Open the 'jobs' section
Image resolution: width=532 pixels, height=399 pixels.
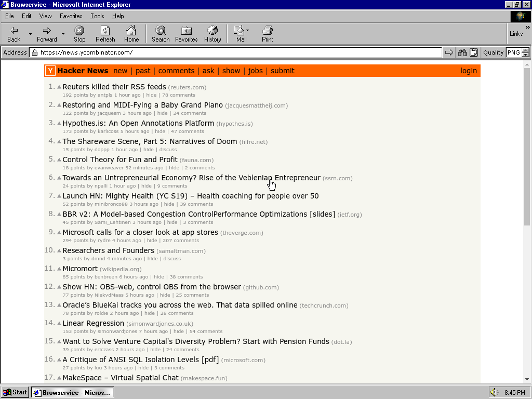click(x=255, y=71)
